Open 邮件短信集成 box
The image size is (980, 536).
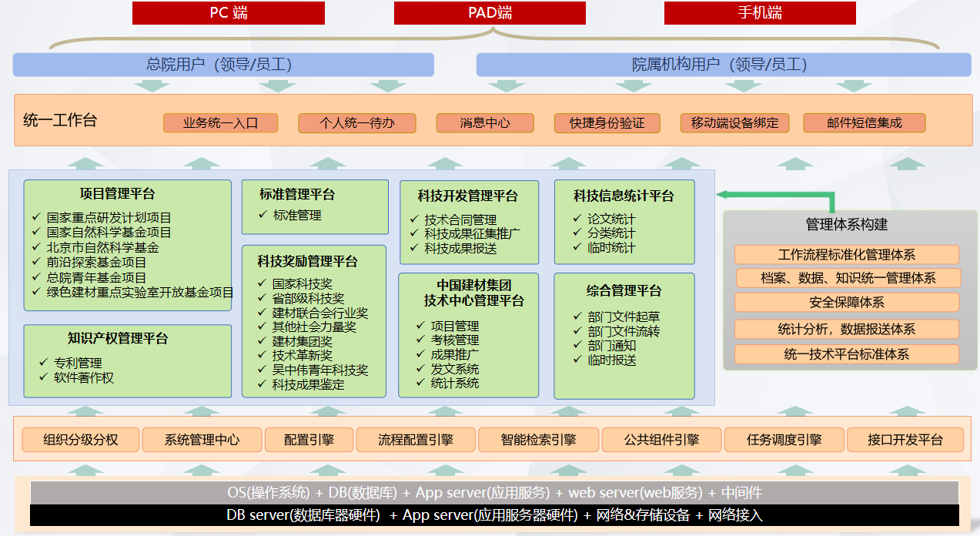pos(865,123)
